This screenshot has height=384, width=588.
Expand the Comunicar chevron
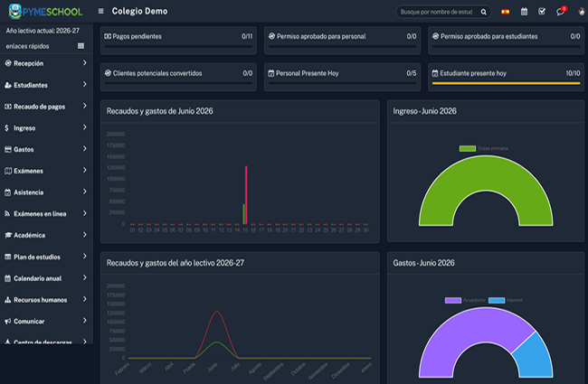tap(85, 321)
